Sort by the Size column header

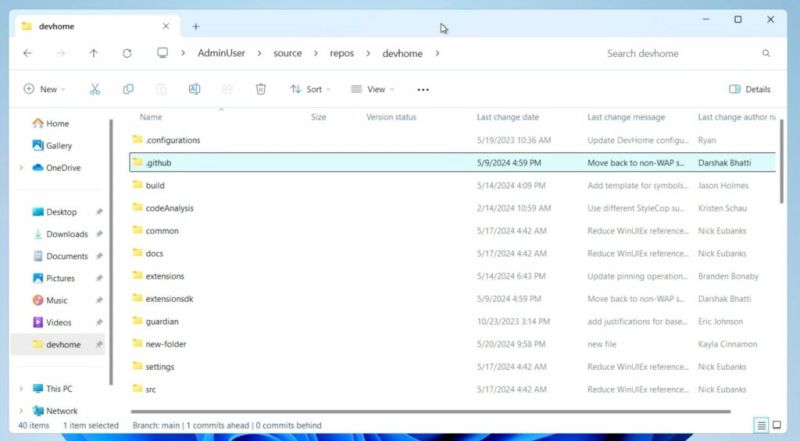pos(318,117)
